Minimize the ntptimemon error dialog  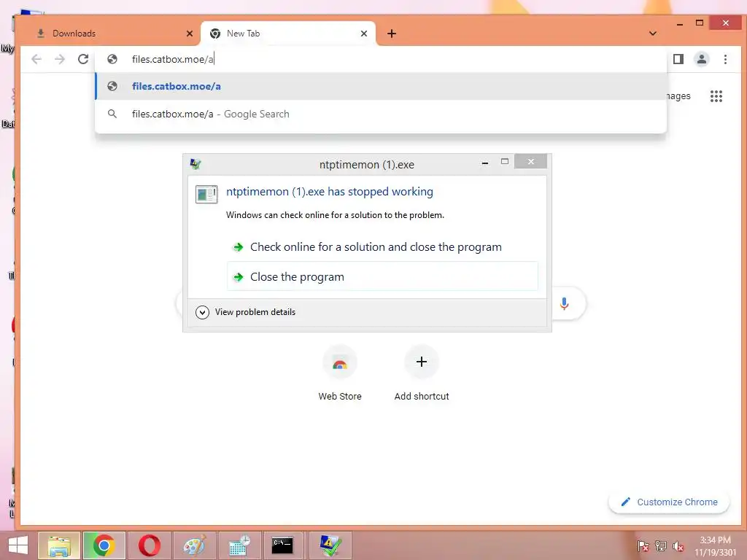coord(485,163)
